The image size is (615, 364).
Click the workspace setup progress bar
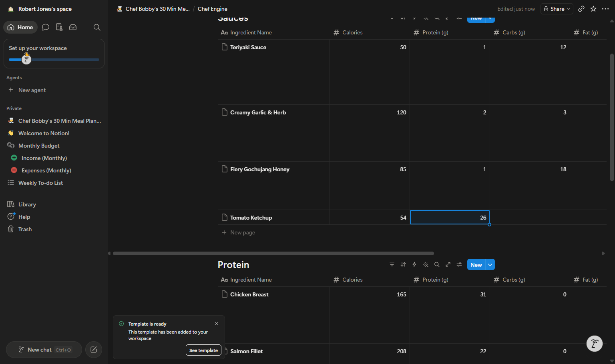(54, 60)
